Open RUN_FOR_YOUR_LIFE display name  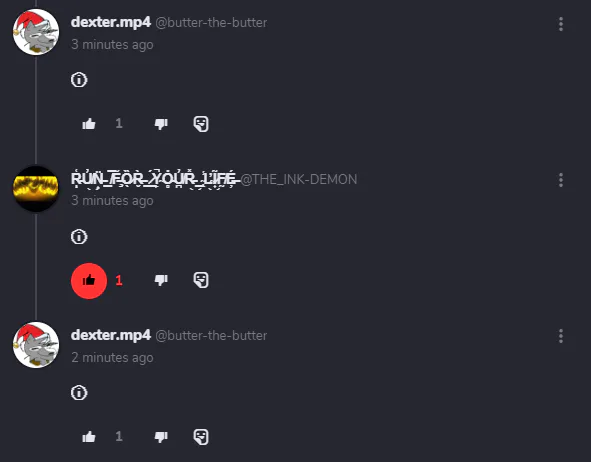(154, 179)
